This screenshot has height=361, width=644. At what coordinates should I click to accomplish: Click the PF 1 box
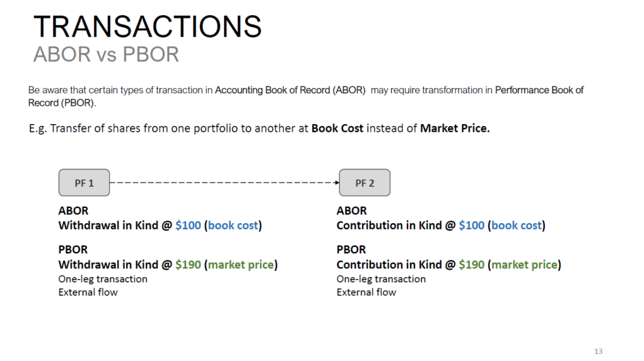tap(84, 182)
